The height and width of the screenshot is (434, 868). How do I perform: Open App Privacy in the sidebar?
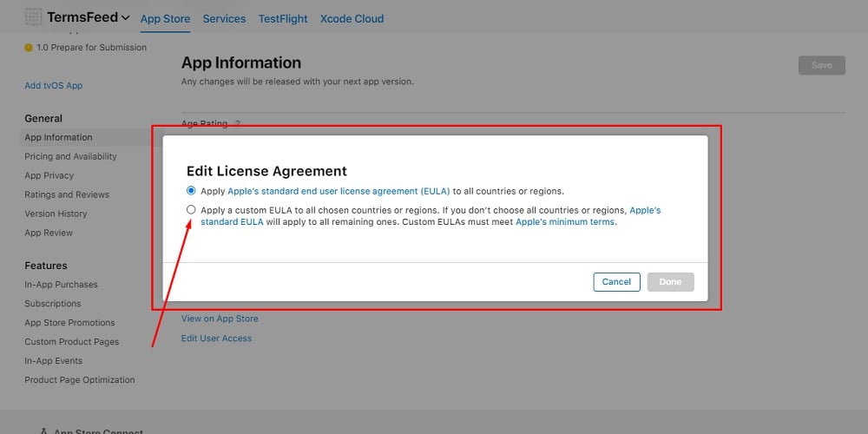point(49,175)
